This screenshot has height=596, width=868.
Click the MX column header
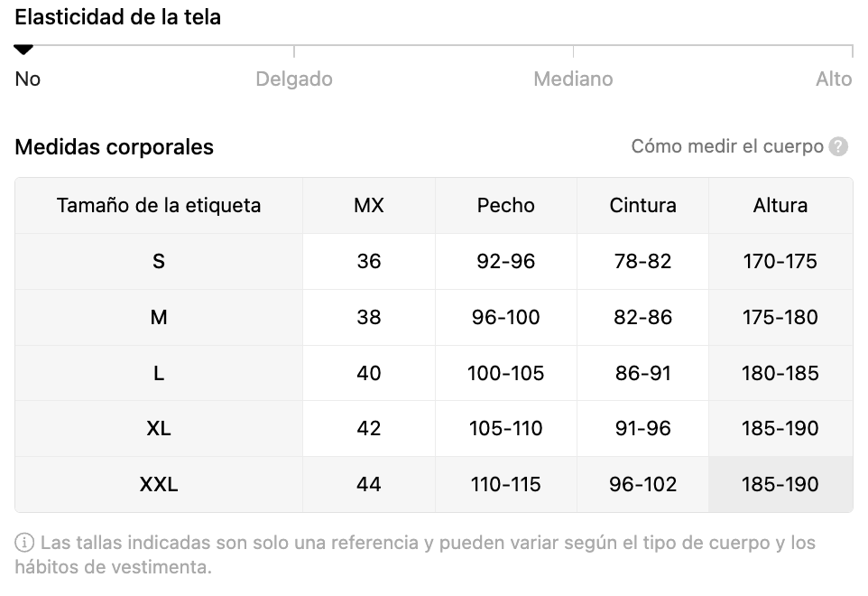point(369,206)
